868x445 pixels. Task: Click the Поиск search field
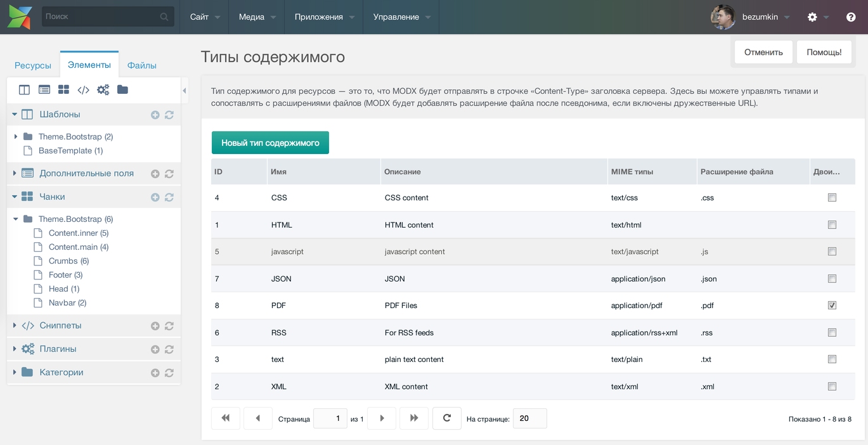click(101, 16)
